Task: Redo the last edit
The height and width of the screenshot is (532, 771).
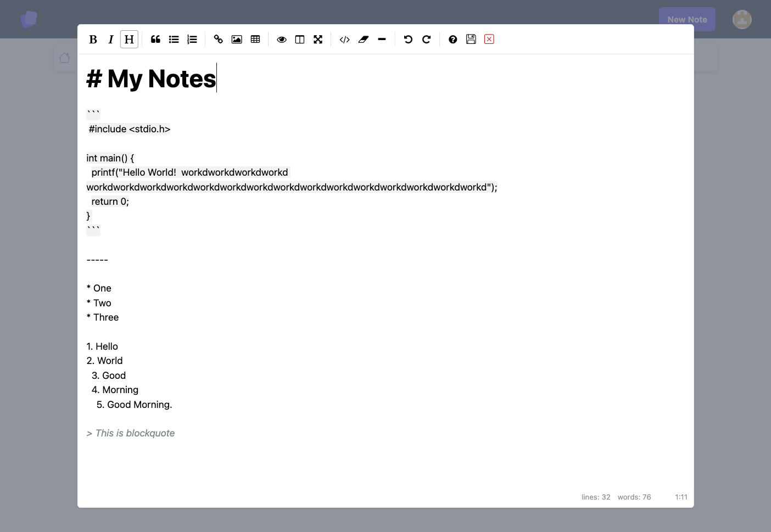Action: click(x=426, y=40)
